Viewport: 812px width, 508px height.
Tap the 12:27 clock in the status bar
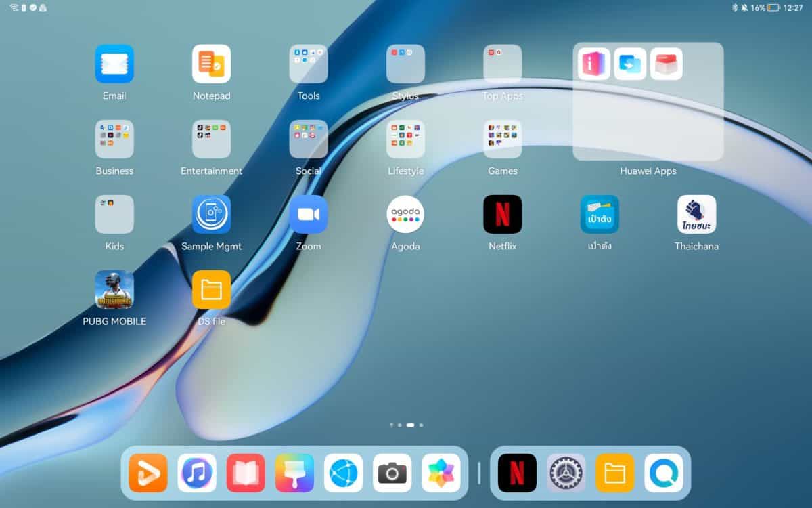793,8
